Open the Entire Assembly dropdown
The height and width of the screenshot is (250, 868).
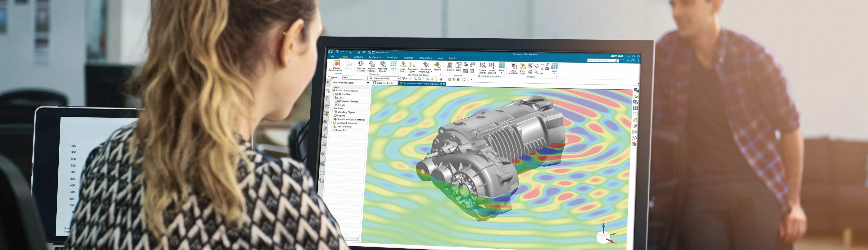point(399,78)
